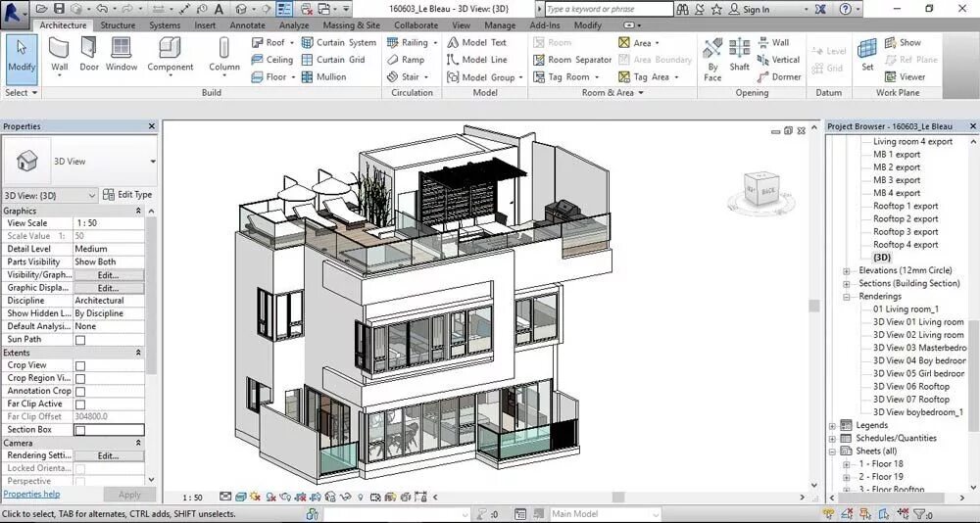Open the 3D View 06 Rooftop rendering
Viewport: 980px width, 523px height.
(910, 387)
